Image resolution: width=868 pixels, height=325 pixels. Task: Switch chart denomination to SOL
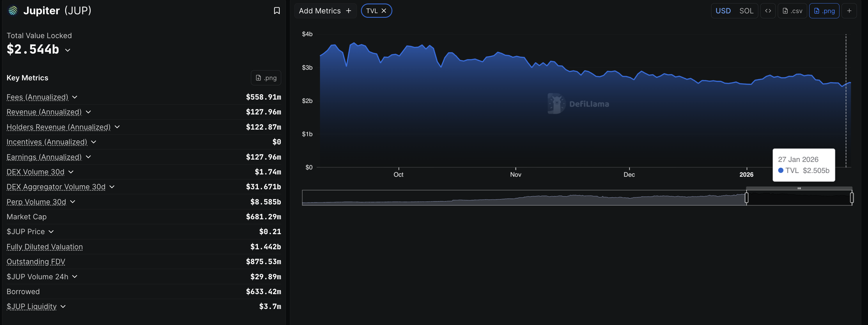746,11
